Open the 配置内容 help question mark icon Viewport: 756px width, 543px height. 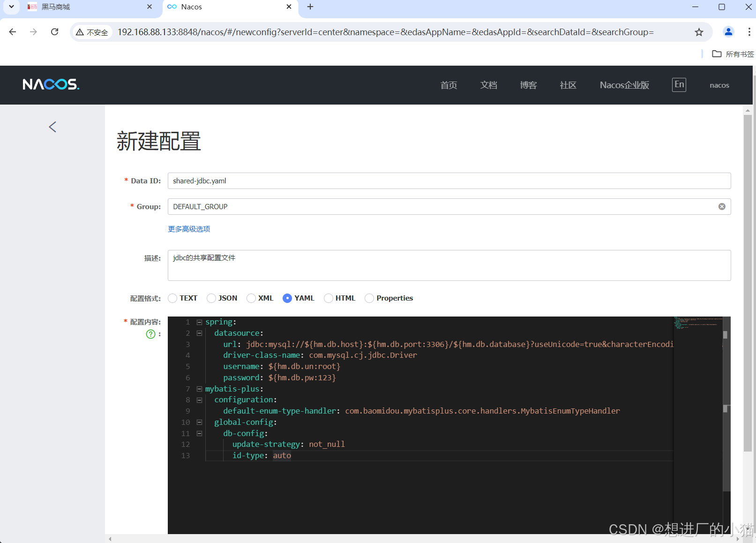click(x=150, y=334)
